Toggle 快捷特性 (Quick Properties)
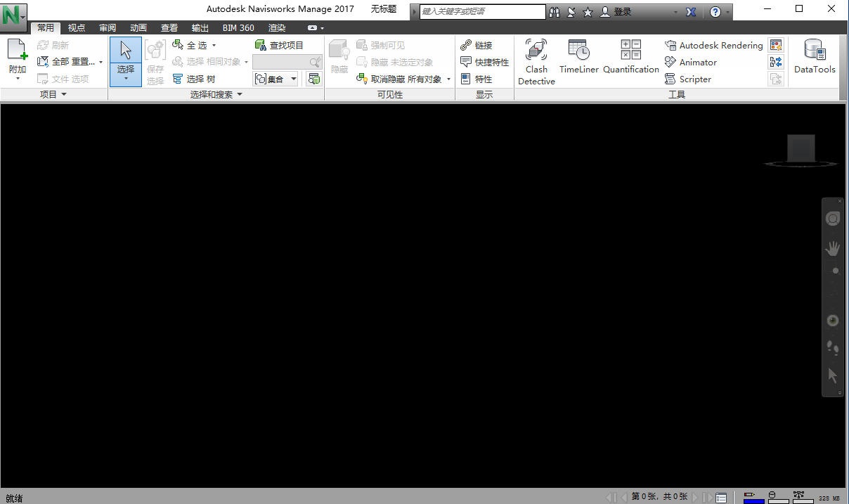 [x=484, y=62]
